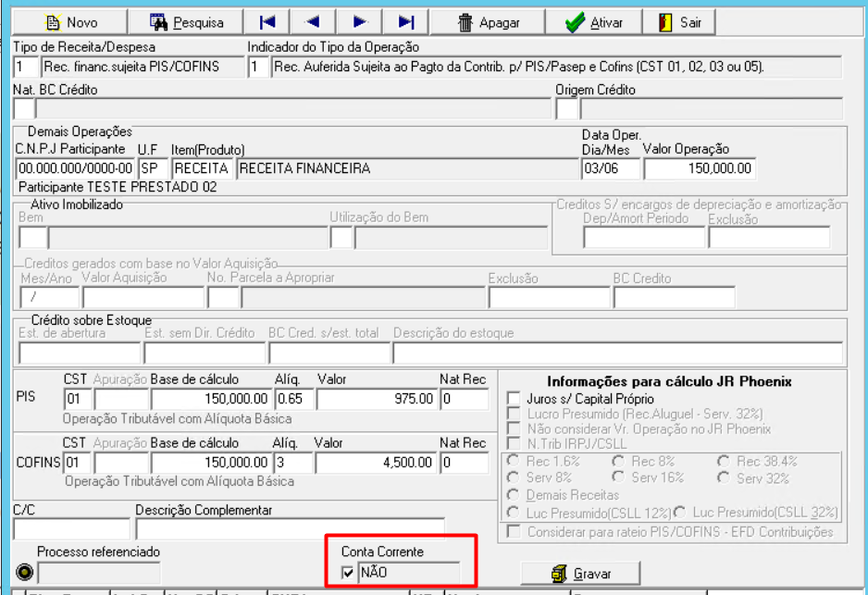Click the COFINS Base de cálculo field

[x=211, y=462]
